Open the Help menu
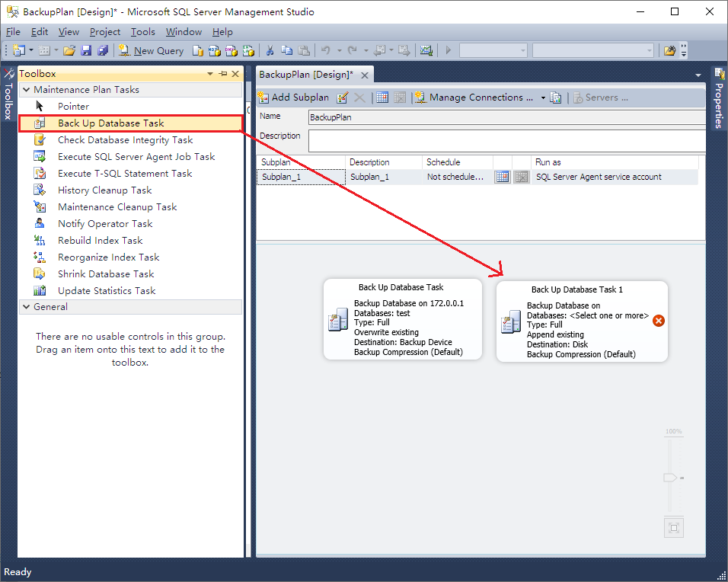This screenshot has height=582, width=728. pyautogui.click(x=222, y=32)
